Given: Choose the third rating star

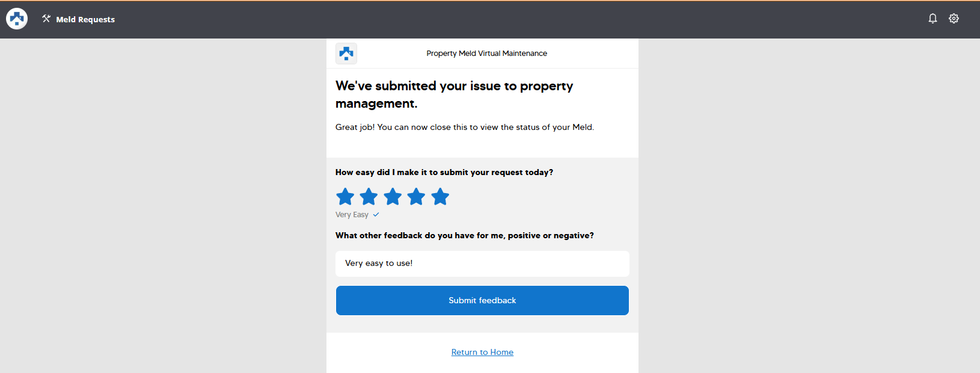Looking at the screenshot, I should pos(393,197).
